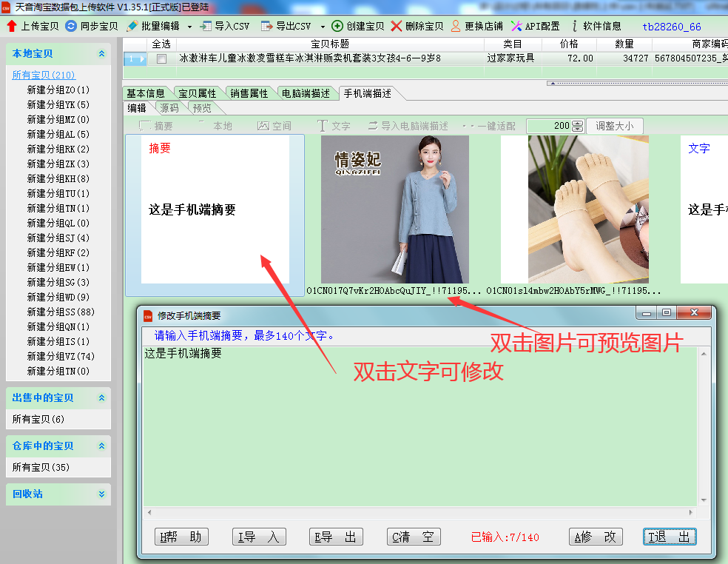Switch to the 源码 sub-tab
Viewport: 728px width, 564px height.
coord(169,108)
